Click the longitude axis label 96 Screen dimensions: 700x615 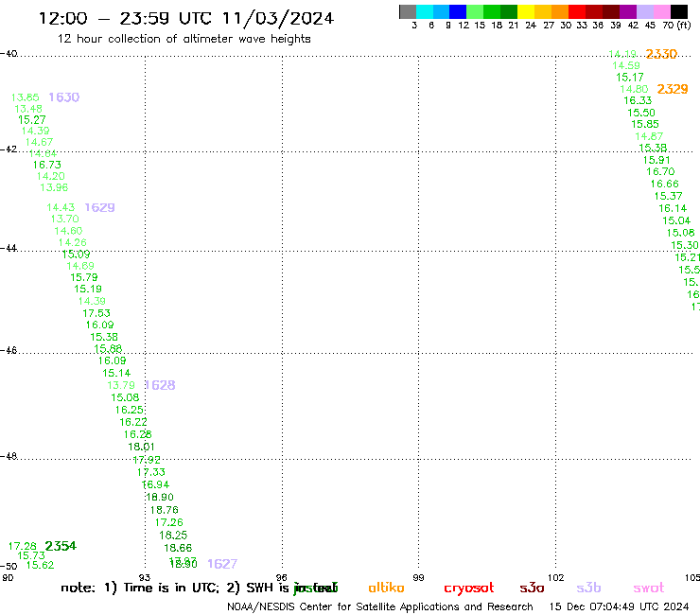click(282, 578)
